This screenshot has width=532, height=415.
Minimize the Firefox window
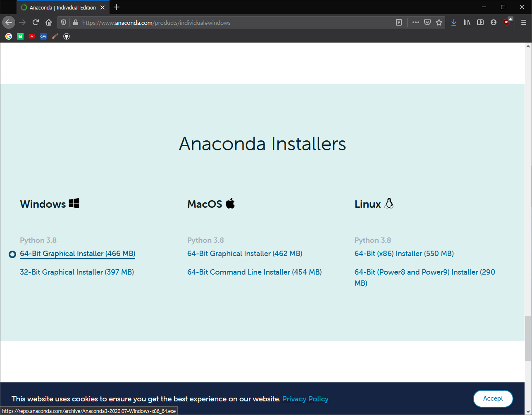click(x=484, y=7)
